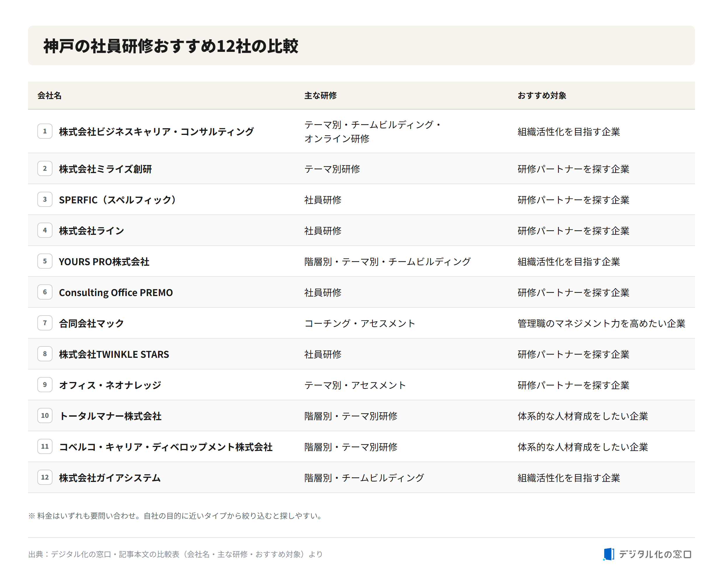The height and width of the screenshot is (588, 723).
Task: Click 組織活性化を目指す企業 in ガイアシステム row
Action: 568,478
